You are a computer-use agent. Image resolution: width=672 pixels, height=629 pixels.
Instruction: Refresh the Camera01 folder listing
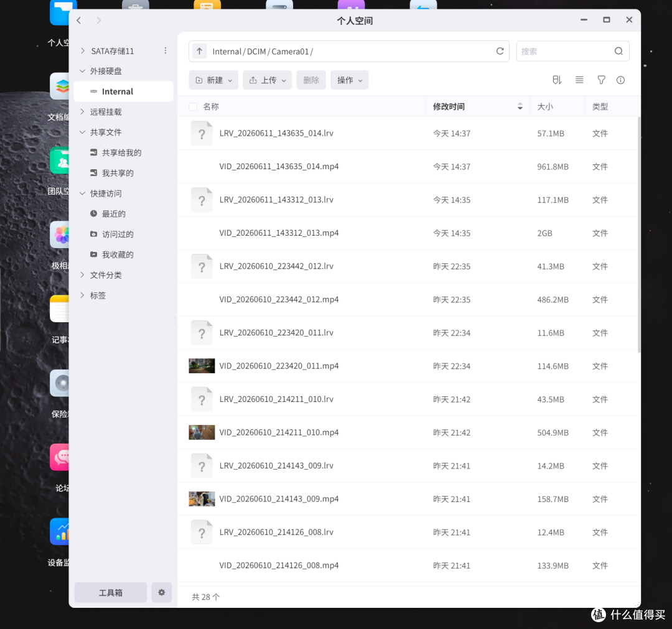(500, 52)
